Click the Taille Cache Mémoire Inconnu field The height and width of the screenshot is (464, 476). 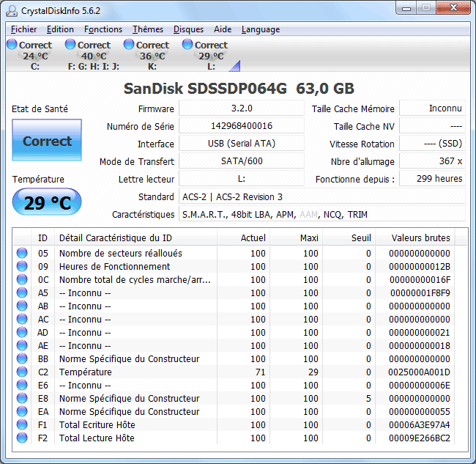(x=432, y=108)
